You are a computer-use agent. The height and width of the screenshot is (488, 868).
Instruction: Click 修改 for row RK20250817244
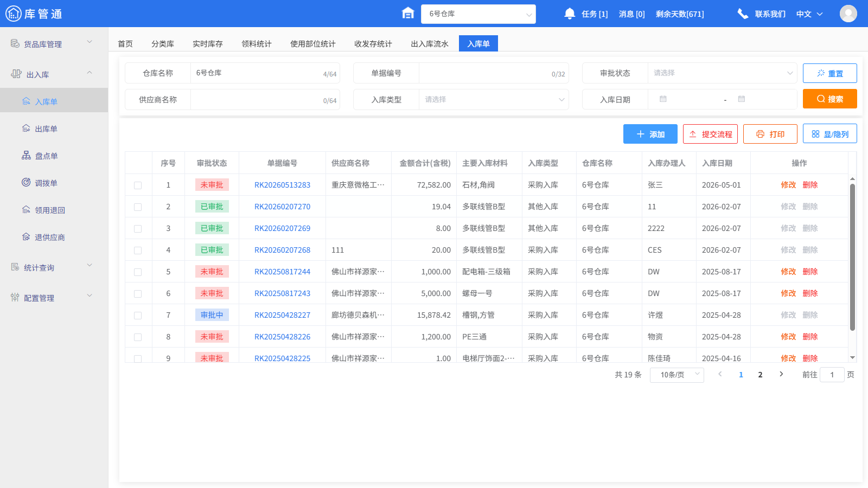click(788, 272)
